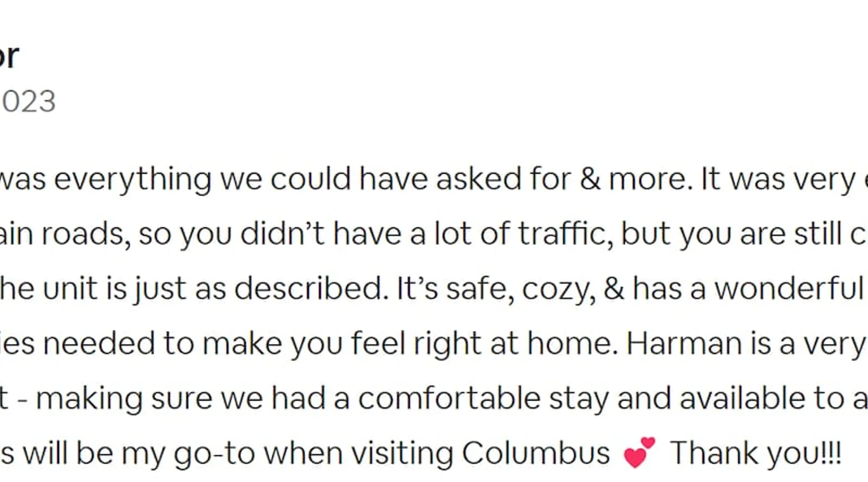Click the city name "Columbus"
Viewport: 868px width, 482px height.
point(536,454)
